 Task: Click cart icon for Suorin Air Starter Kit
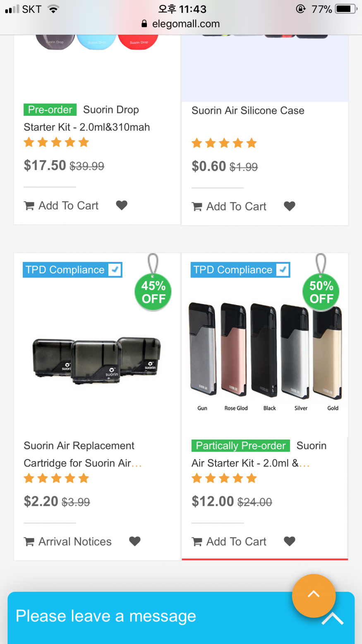(197, 542)
